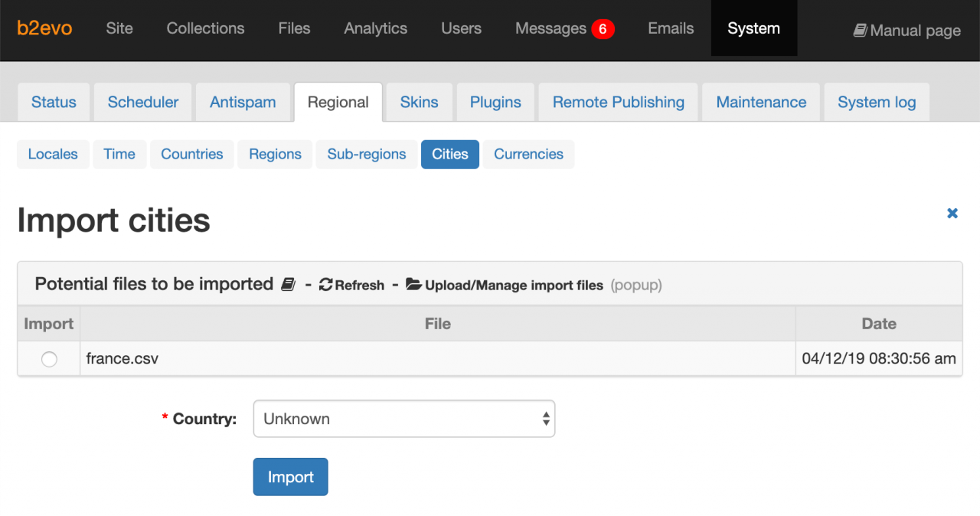Screen dimensions: 980x516
Task: Click the blue Import button
Action: (290, 477)
